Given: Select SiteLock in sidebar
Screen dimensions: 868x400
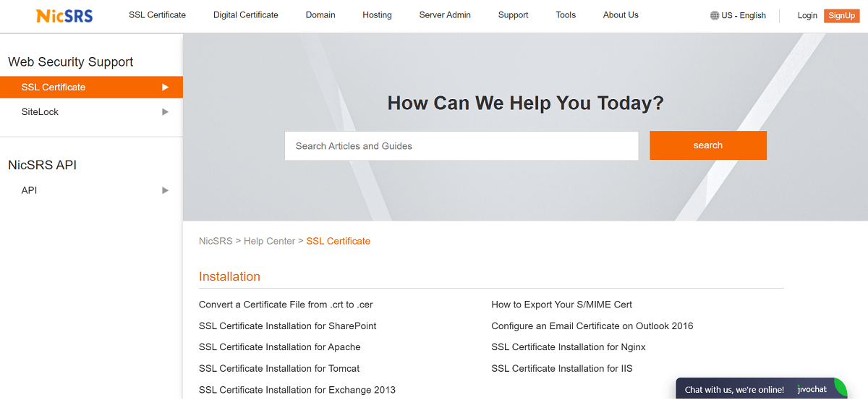Looking at the screenshot, I should coord(40,112).
